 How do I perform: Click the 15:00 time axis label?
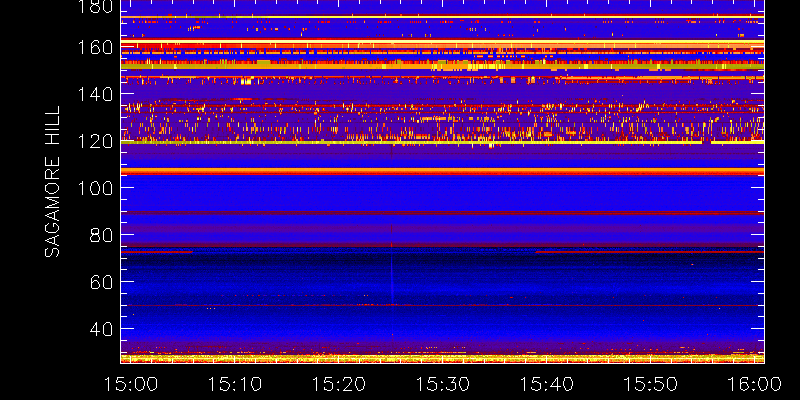click(x=130, y=384)
